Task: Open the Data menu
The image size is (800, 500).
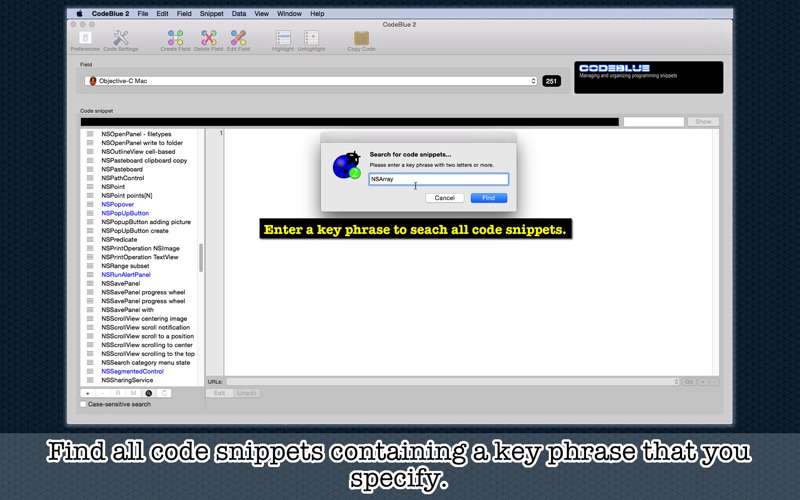Action: coord(239,14)
